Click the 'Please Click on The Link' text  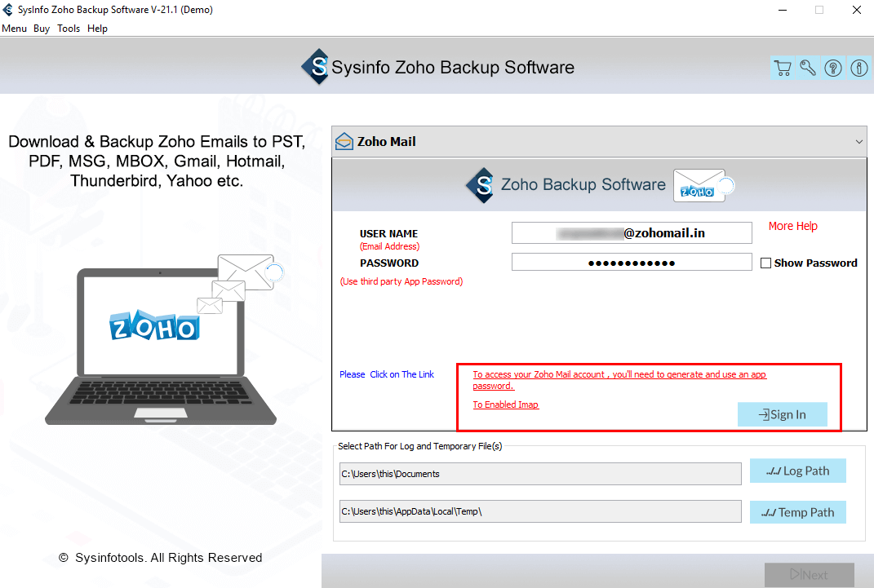(387, 375)
